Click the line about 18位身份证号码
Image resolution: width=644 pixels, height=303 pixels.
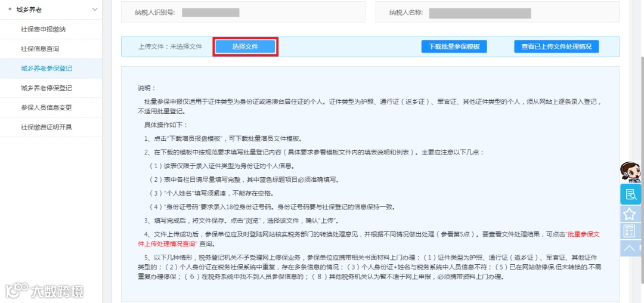272,207
